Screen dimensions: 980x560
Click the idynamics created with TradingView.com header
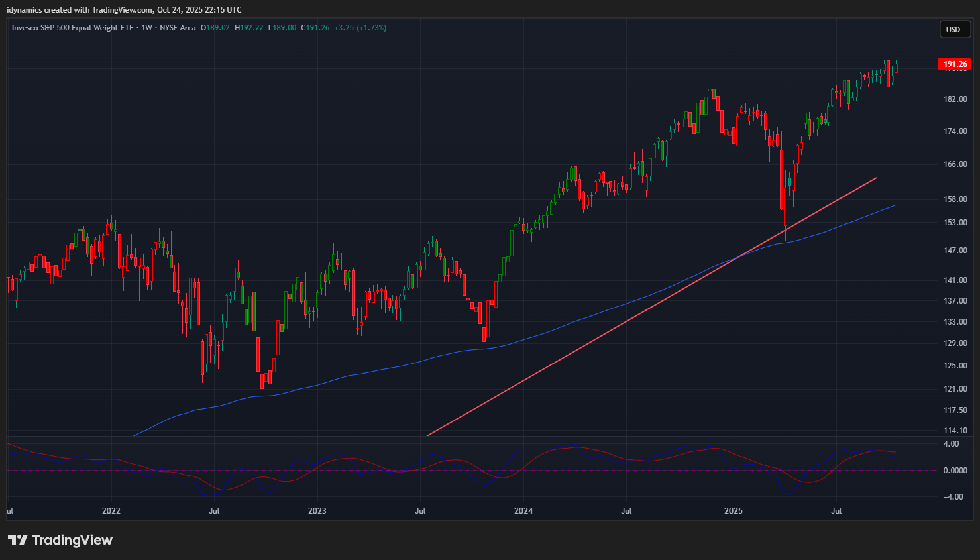(124, 9)
